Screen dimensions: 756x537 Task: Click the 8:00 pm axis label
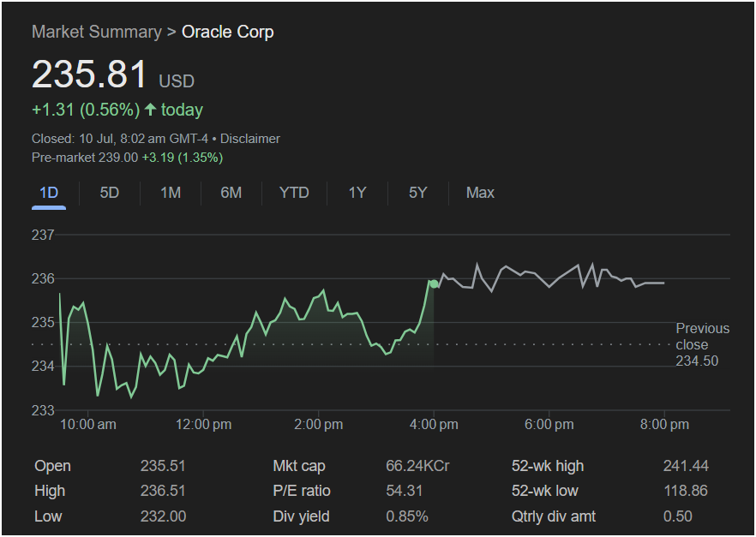point(664,425)
